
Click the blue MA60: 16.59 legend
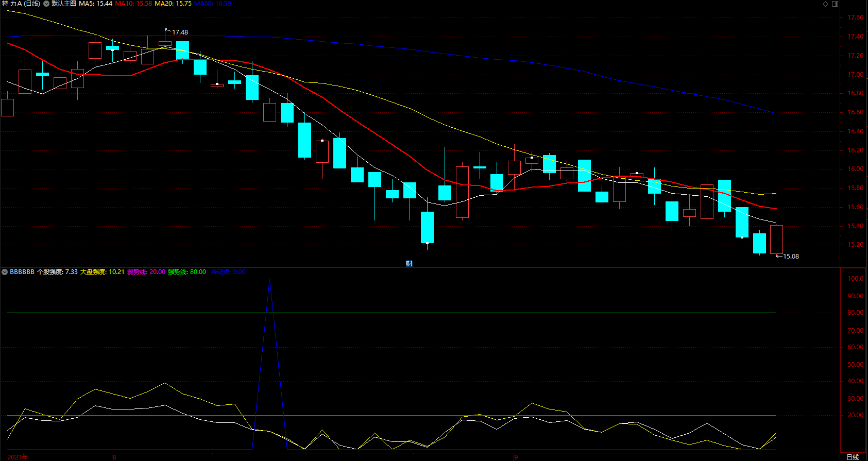(x=212, y=4)
